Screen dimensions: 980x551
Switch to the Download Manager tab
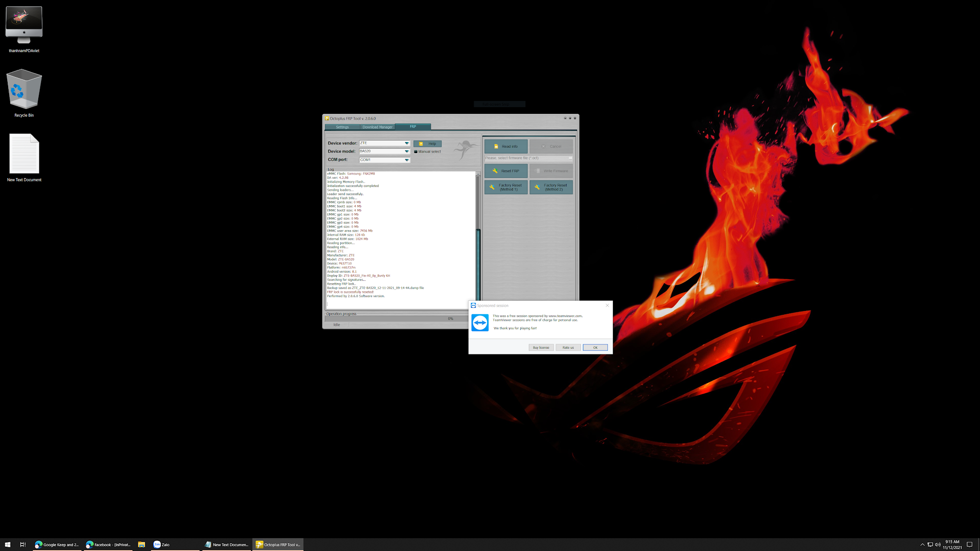tap(377, 127)
